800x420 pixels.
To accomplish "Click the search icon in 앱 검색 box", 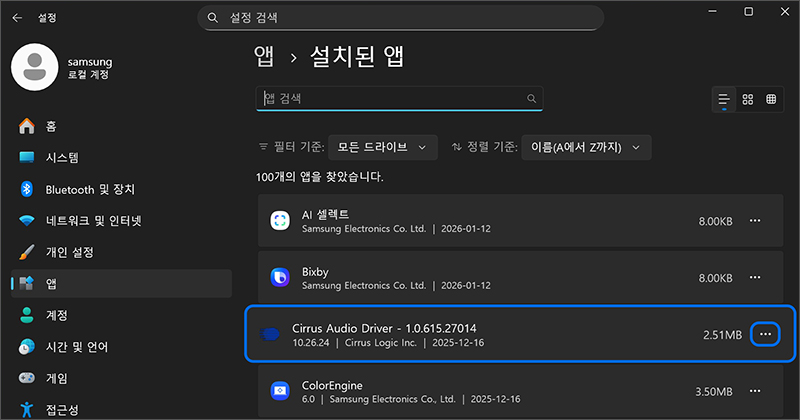I will pos(531,98).
